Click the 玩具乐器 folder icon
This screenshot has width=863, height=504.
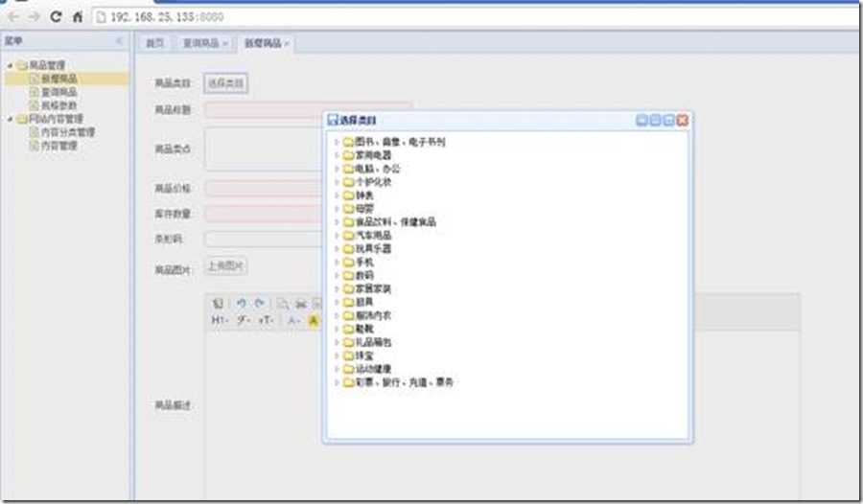348,249
